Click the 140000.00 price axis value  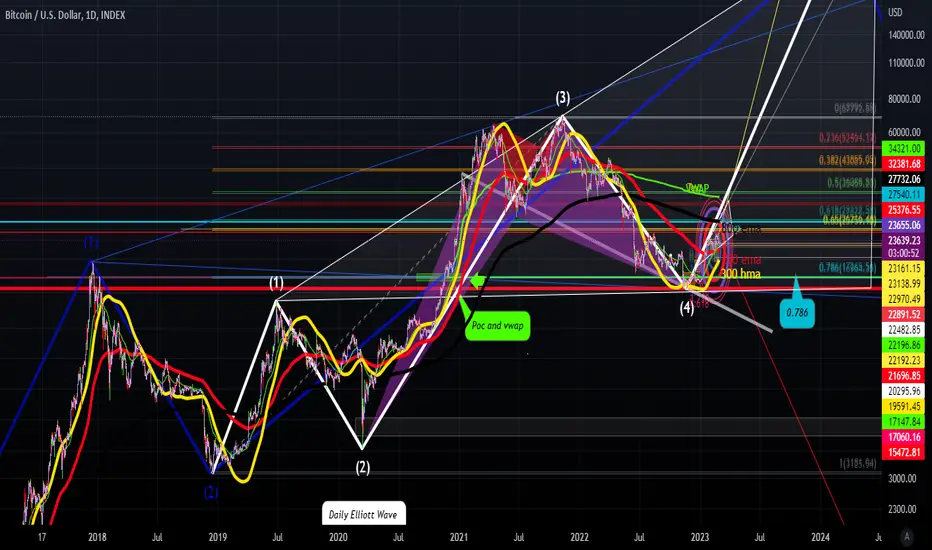click(906, 35)
